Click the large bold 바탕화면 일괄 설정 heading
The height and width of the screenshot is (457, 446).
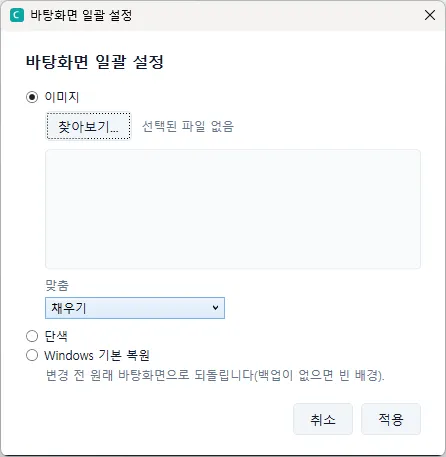(95, 62)
